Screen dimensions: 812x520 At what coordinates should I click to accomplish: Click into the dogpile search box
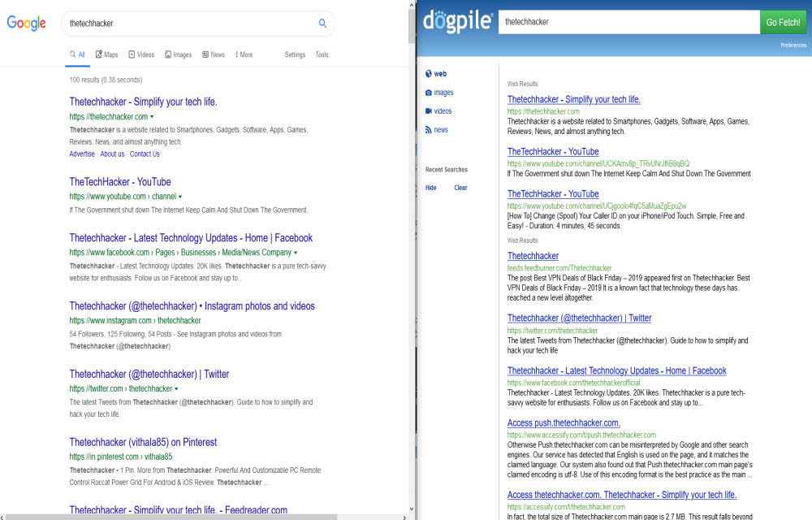coord(629,22)
